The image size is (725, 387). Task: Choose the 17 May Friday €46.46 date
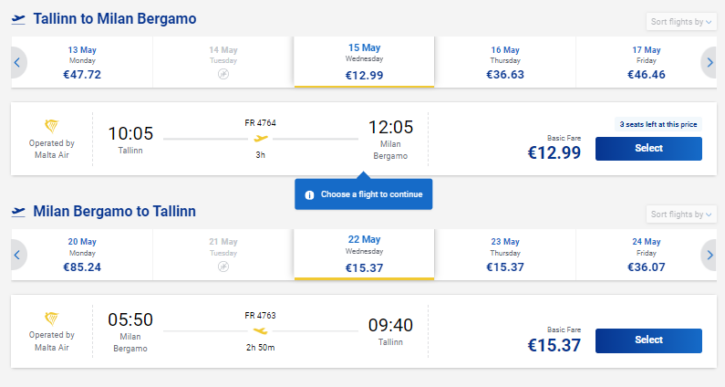(646, 62)
